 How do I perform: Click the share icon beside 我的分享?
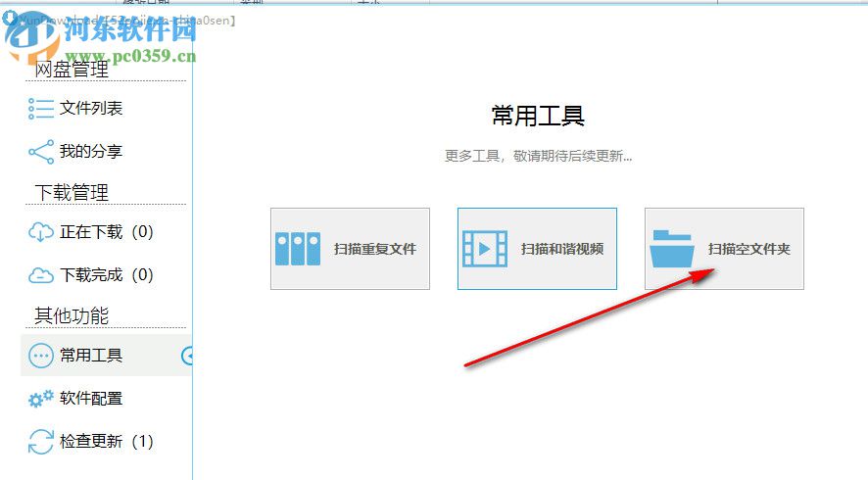pyautogui.click(x=41, y=152)
